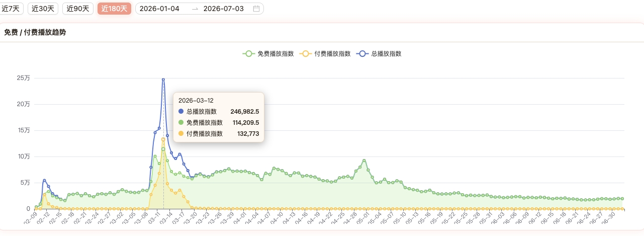Screen dimensions: 644x236
Task: Click the 25万 y-axis label
Action: [x=24, y=78]
